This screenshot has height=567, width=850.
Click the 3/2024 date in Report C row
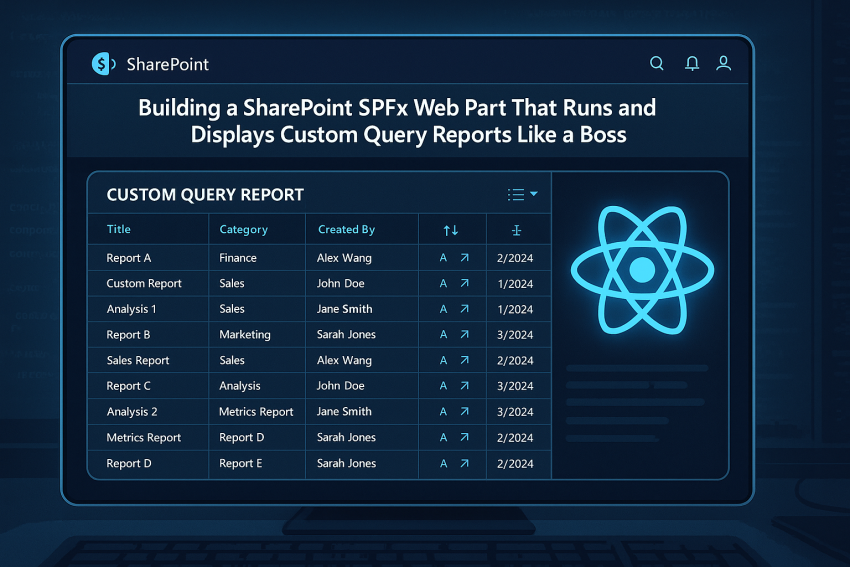515,386
